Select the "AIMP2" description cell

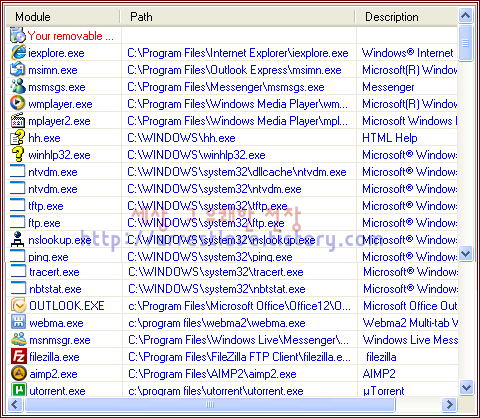coord(379,374)
